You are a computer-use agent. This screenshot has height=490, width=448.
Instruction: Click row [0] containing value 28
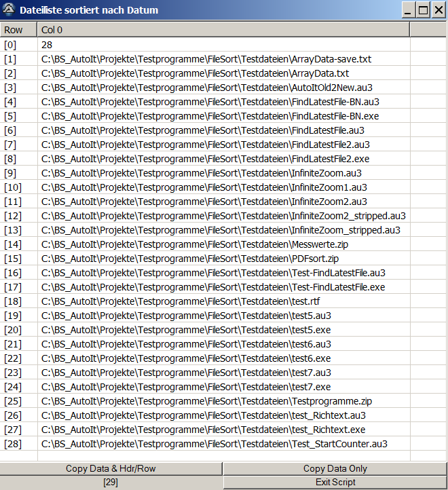coord(48,45)
